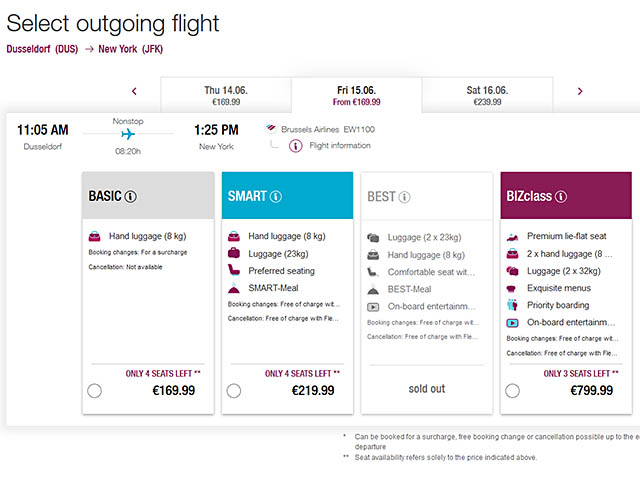The height and width of the screenshot is (480, 640).
Task: Select the SMART €219.99 fare radio button
Action: (233, 391)
